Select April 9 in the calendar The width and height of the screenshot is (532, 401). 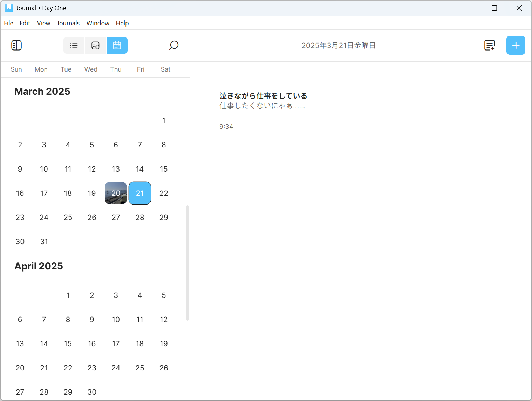[92, 319]
